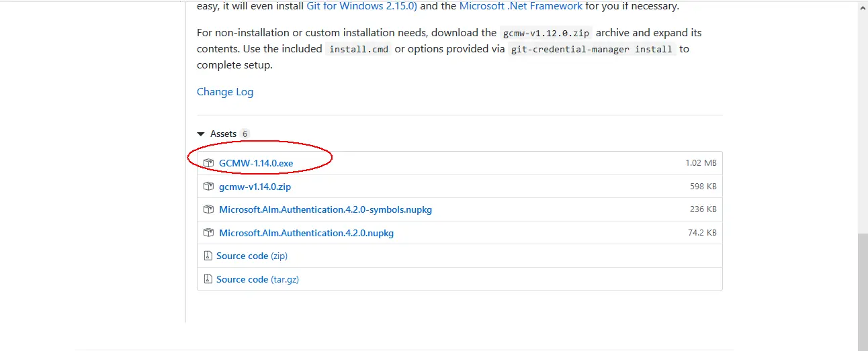Click the package icon next to gcmw-v1.14.0.zip
Image resolution: width=868 pixels, height=351 pixels.
coord(208,187)
